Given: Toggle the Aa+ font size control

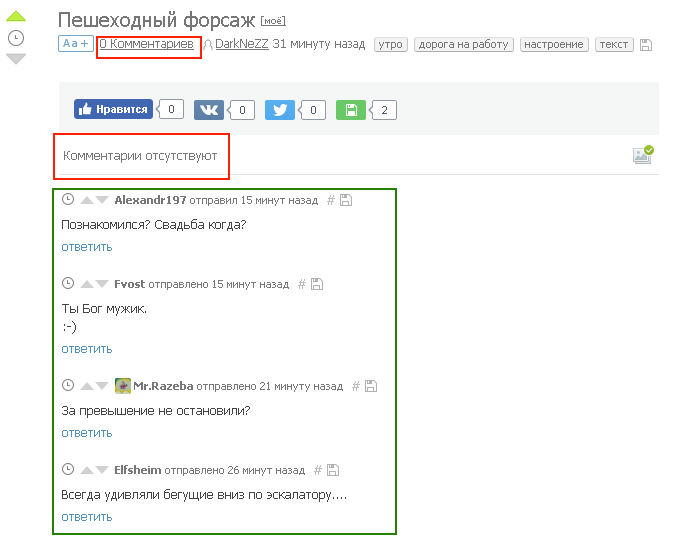Looking at the screenshot, I should [x=75, y=44].
